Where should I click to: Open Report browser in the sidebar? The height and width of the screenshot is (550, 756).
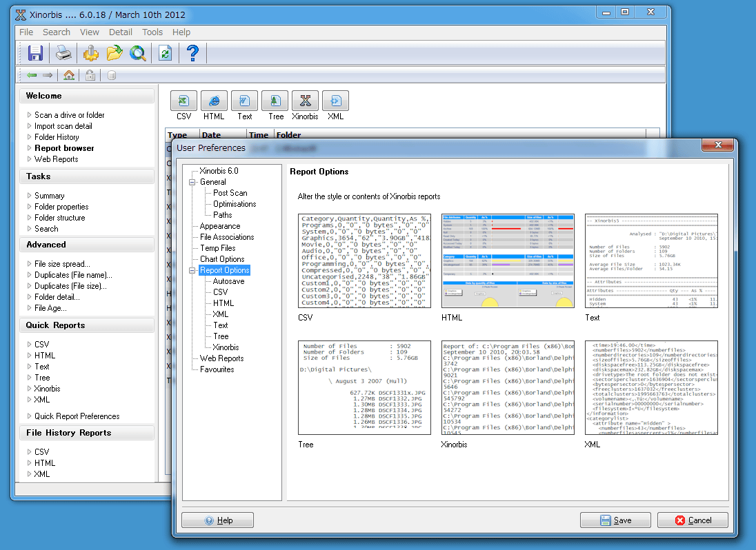(x=64, y=148)
